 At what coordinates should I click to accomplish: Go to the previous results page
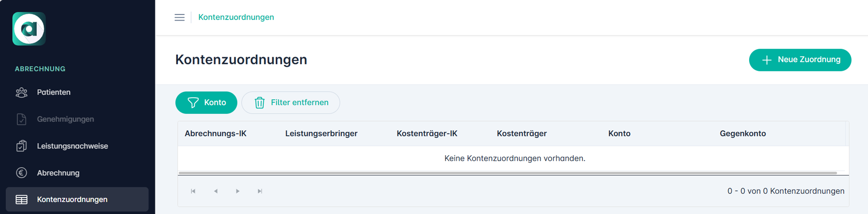pyautogui.click(x=216, y=191)
